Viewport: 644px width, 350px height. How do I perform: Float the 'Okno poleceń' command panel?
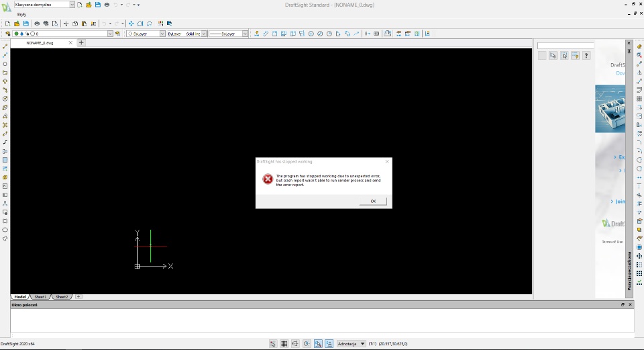click(x=623, y=305)
